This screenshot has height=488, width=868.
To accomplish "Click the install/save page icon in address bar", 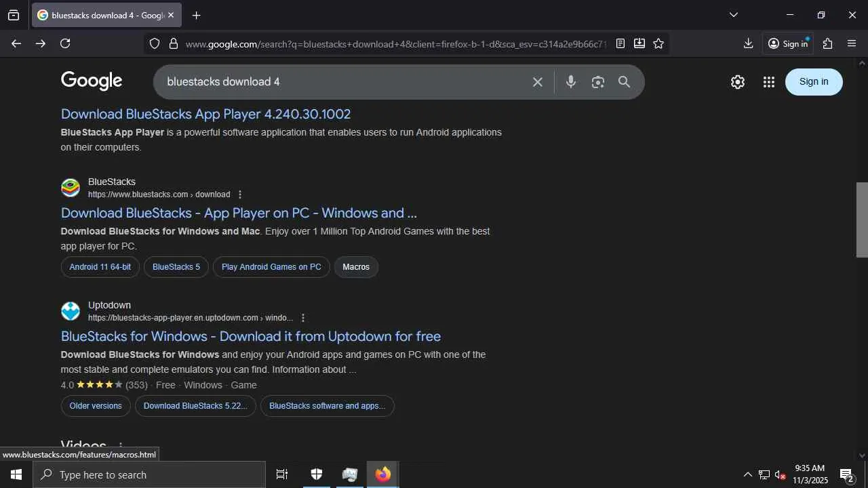I will (639, 43).
